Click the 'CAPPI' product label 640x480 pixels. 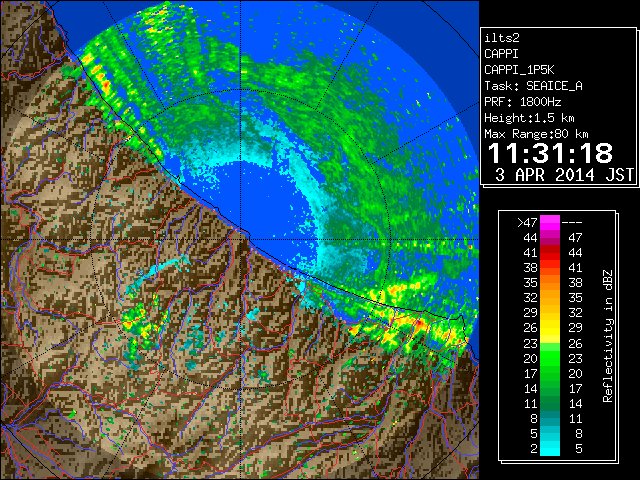coord(501,54)
